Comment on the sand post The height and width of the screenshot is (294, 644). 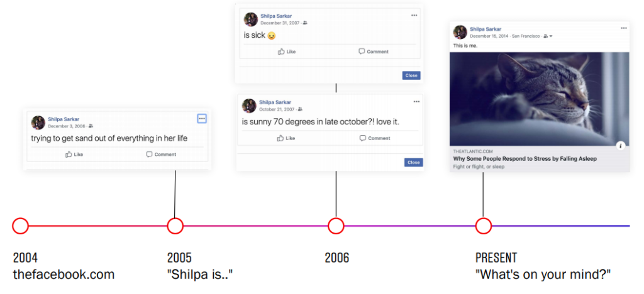161,155
